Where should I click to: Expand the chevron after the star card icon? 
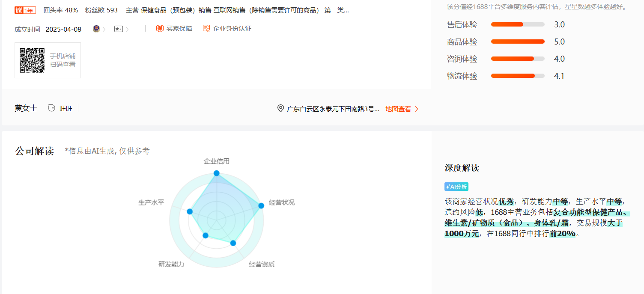click(x=127, y=29)
